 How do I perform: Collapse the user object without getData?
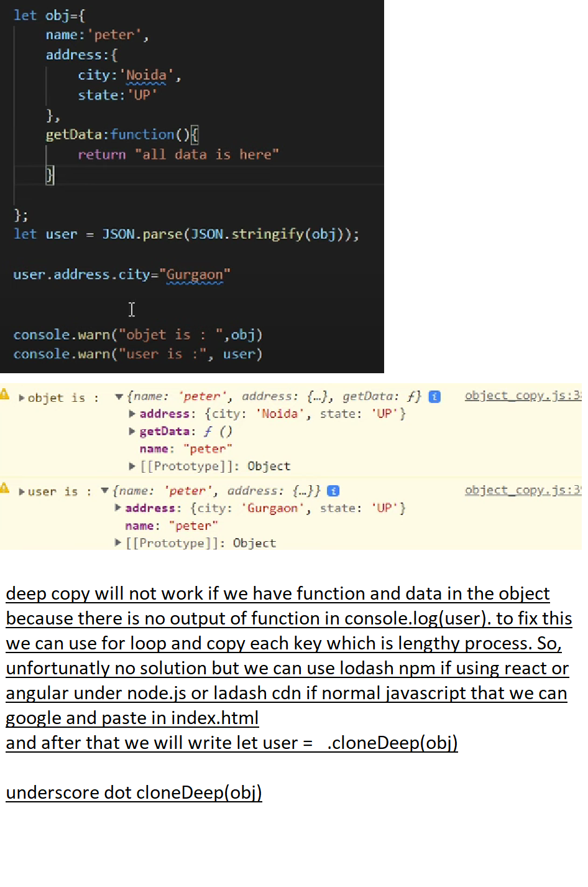[104, 491]
